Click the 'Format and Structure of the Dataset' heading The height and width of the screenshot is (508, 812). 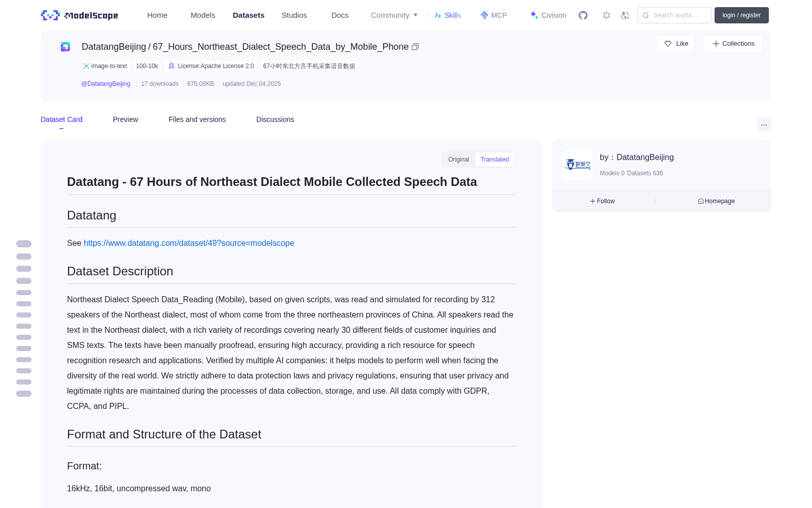(x=164, y=434)
